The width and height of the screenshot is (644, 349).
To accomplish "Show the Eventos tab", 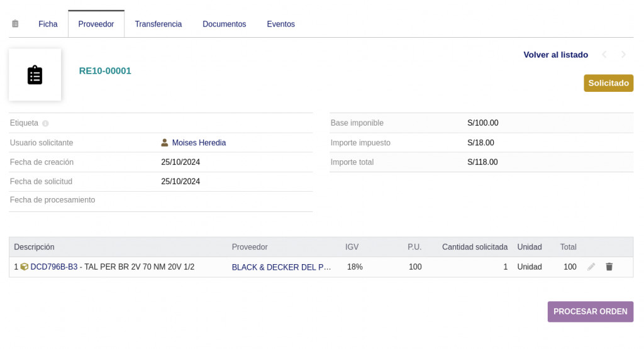I will (x=280, y=24).
